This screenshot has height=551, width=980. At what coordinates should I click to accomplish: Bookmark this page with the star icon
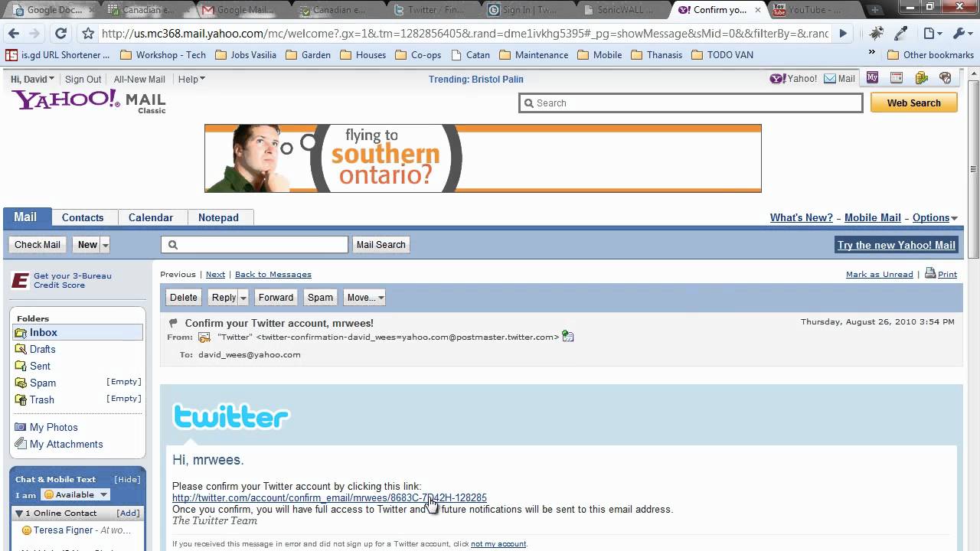coord(88,34)
